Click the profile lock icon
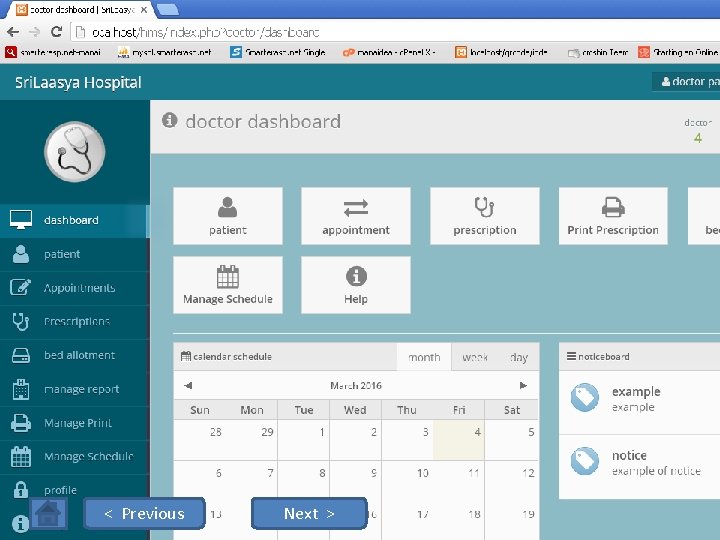720x540 pixels. click(x=21, y=490)
